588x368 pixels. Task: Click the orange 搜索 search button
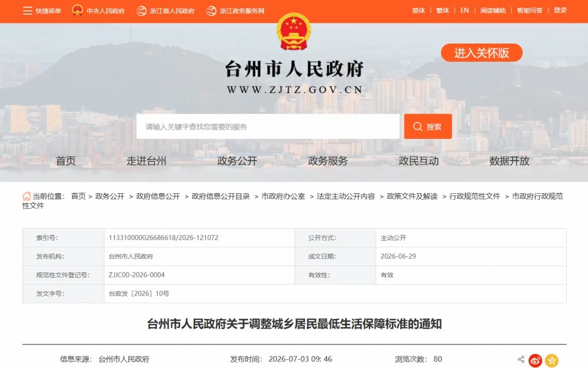point(428,126)
